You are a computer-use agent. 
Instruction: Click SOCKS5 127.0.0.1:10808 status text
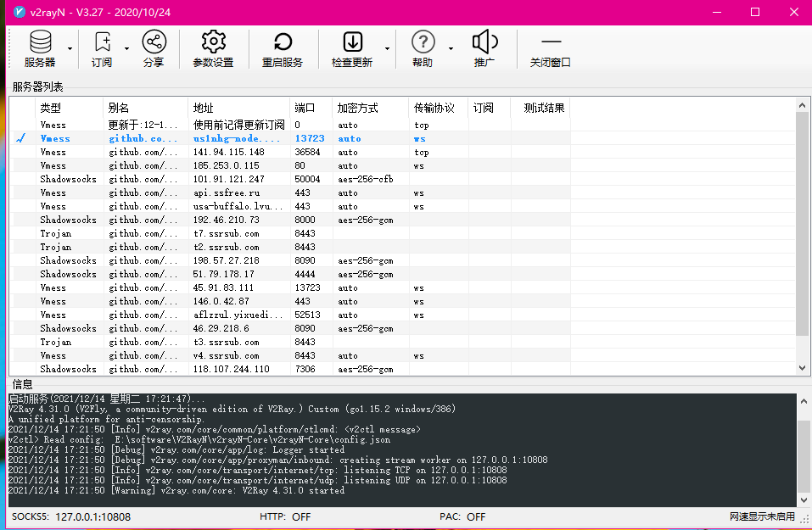[71, 516]
